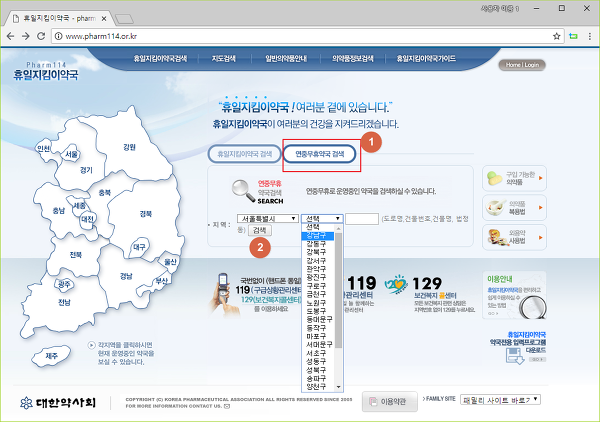The height and width of the screenshot is (422, 600).
Task: Select 전남 region on the map
Action: pos(64,303)
